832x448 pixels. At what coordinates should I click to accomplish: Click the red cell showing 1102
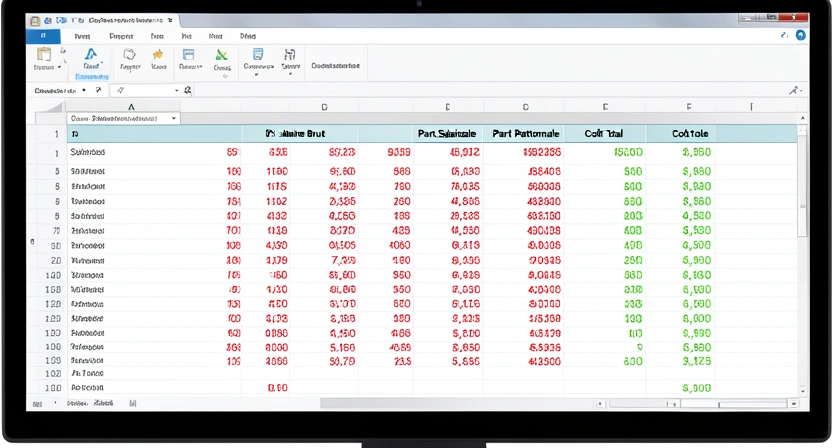277,201
